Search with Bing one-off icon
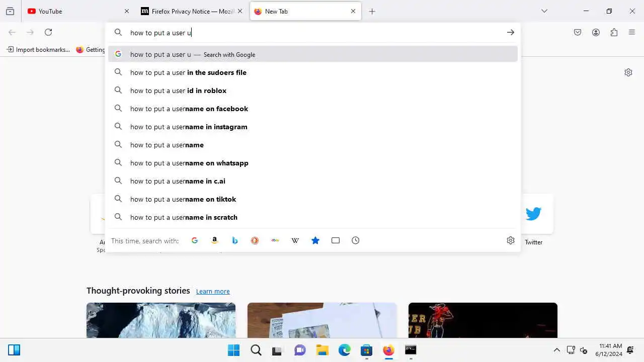Screen dimensions: 644x362 coord(235,240)
